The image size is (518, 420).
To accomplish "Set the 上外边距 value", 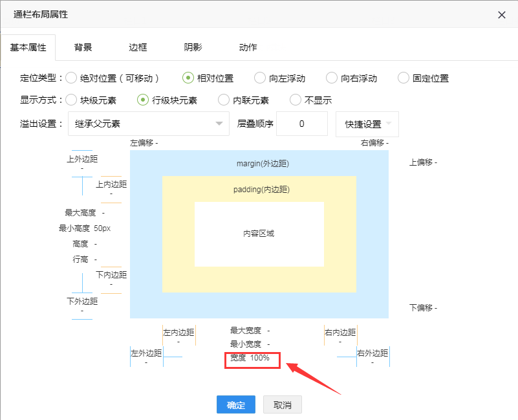I will coord(82,168).
